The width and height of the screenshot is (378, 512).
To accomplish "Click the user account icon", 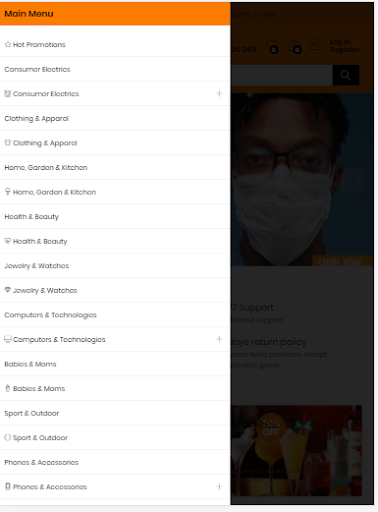I will (x=315, y=44).
